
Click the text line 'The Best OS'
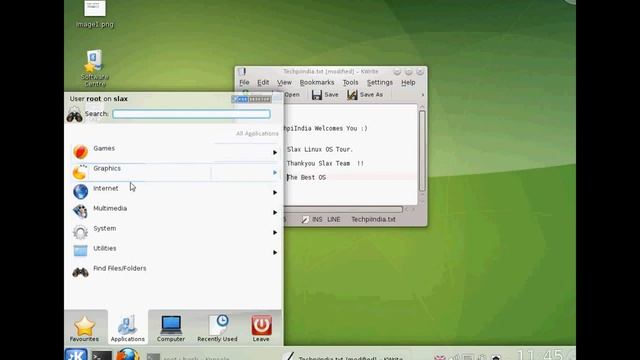tap(306, 178)
